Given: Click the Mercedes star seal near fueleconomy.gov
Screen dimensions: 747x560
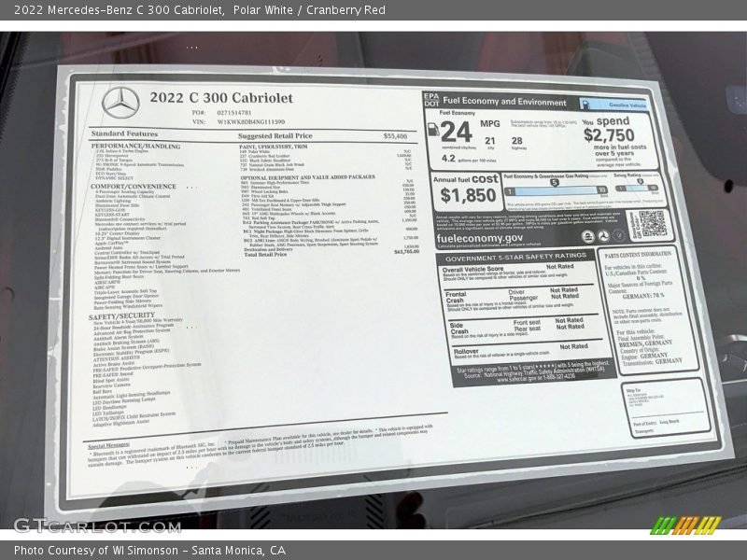Looking at the screenshot, I should click(603, 235).
